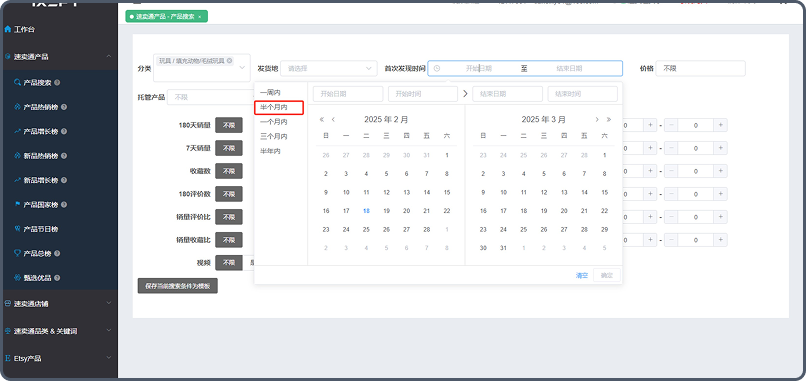Click help icon beside 产品搜索
806x381 pixels.
coord(57,82)
